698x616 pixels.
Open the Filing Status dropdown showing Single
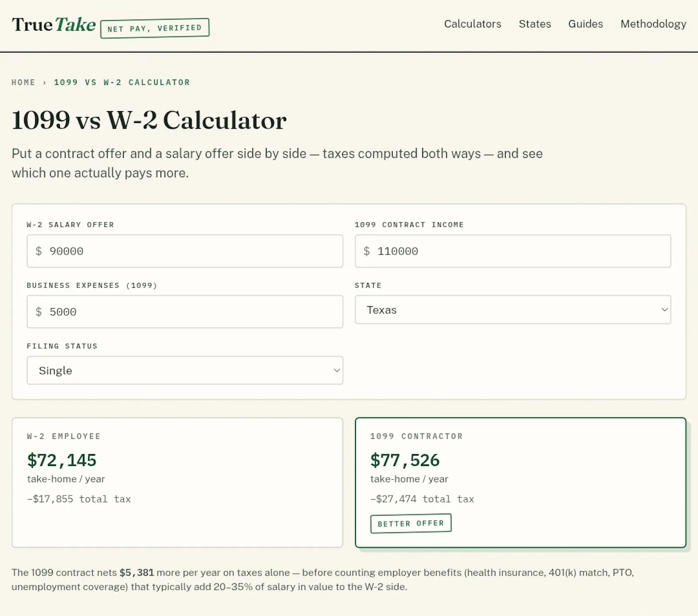[x=185, y=370]
